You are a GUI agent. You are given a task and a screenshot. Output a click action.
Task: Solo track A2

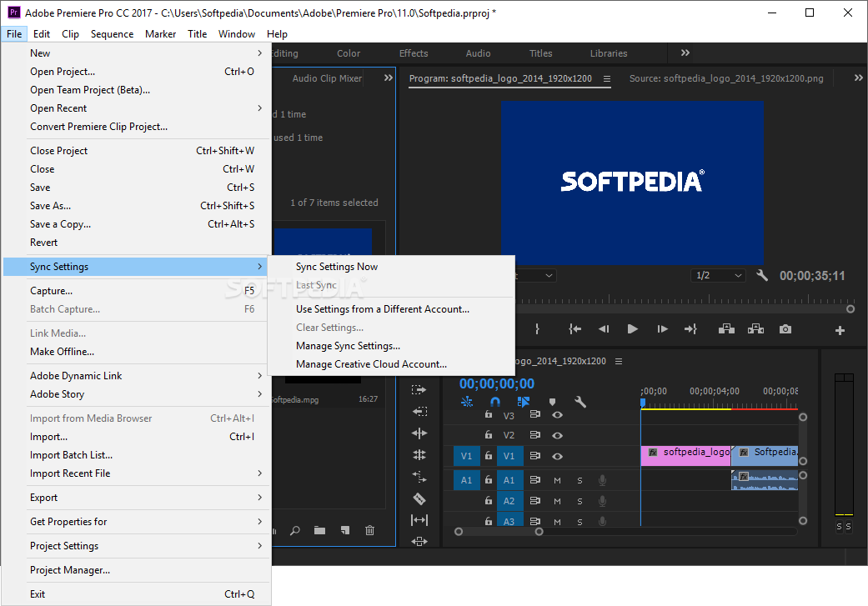pyautogui.click(x=580, y=502)
